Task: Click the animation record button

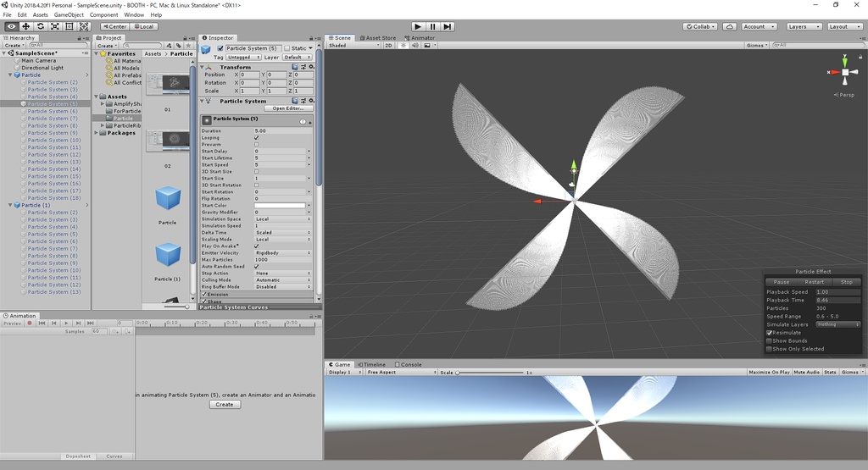Action: (x=30, y=323)
